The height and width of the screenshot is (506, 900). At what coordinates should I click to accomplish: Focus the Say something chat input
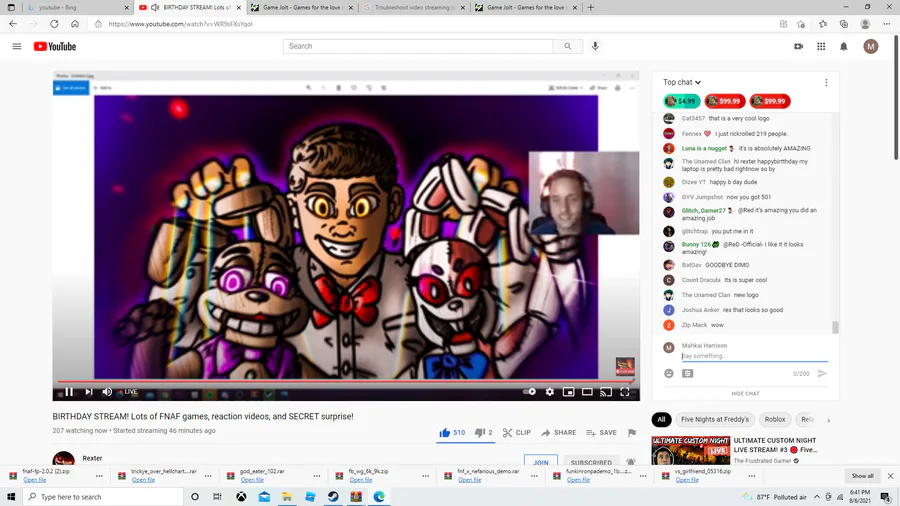[x=755, y=356]
